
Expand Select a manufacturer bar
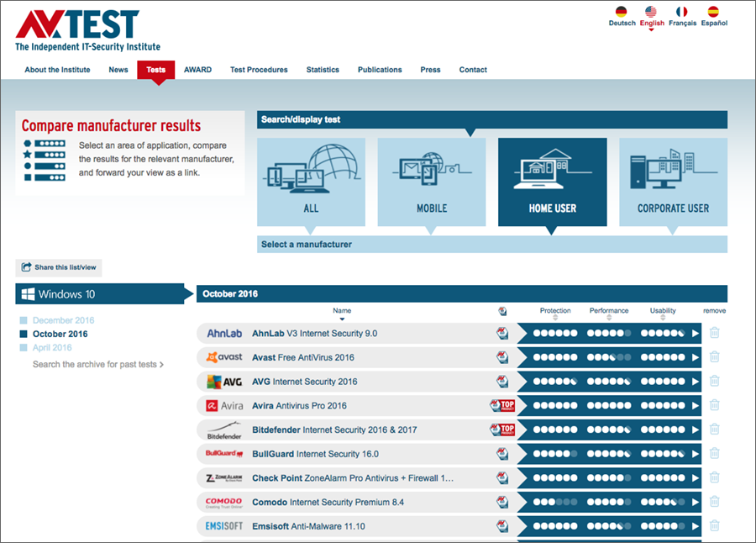(491, 245)
